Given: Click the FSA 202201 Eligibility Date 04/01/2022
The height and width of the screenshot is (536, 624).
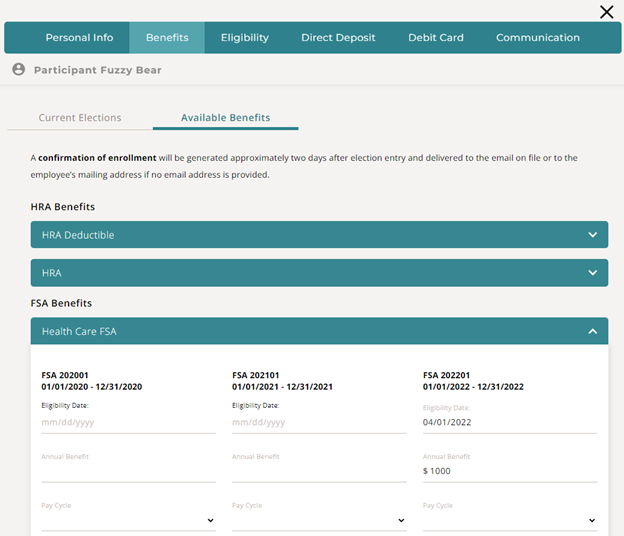Looking at the screenshot, I should [510, 422].
